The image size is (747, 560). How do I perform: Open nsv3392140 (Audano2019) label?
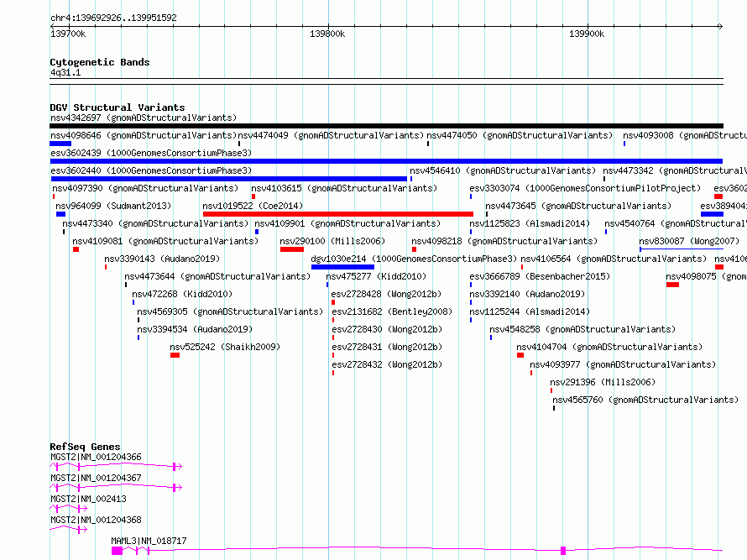(527, 294)
